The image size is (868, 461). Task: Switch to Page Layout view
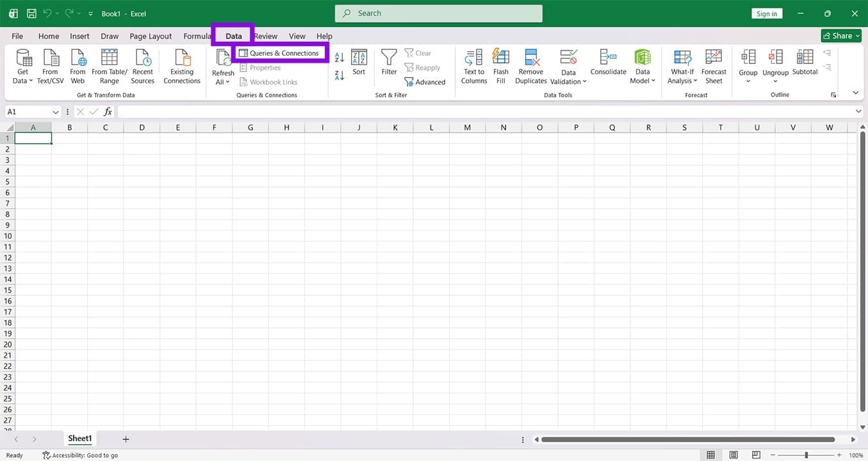[733, 455]
